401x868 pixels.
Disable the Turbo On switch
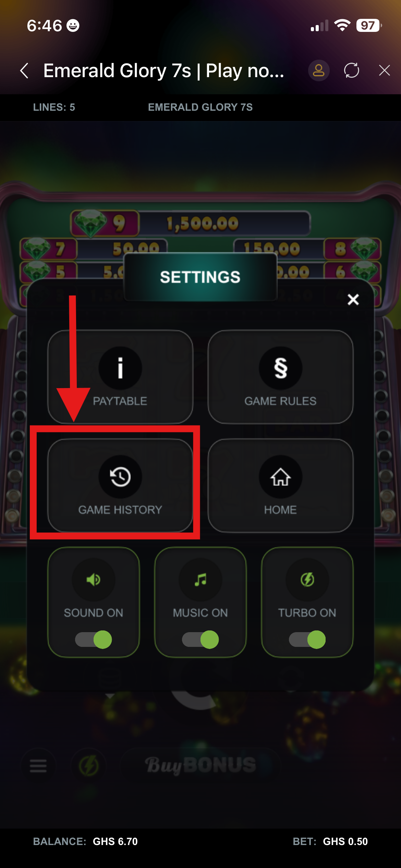(x=307, y=640)
